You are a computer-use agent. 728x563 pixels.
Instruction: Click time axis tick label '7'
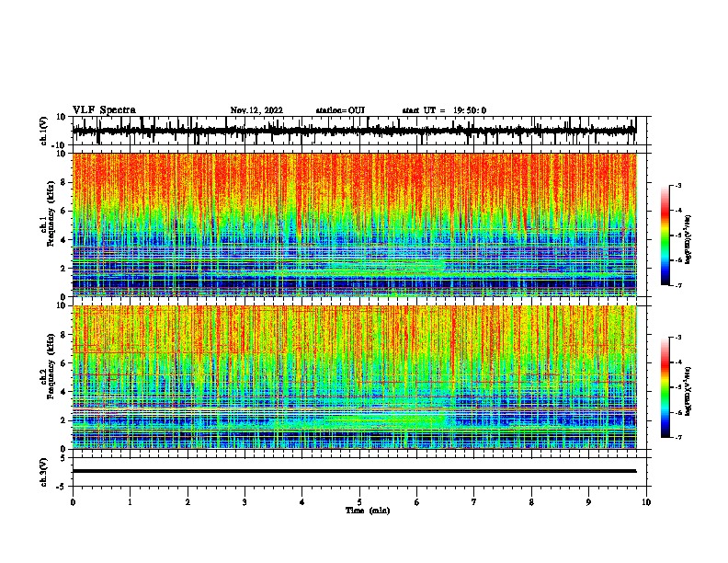coord(474,502)
